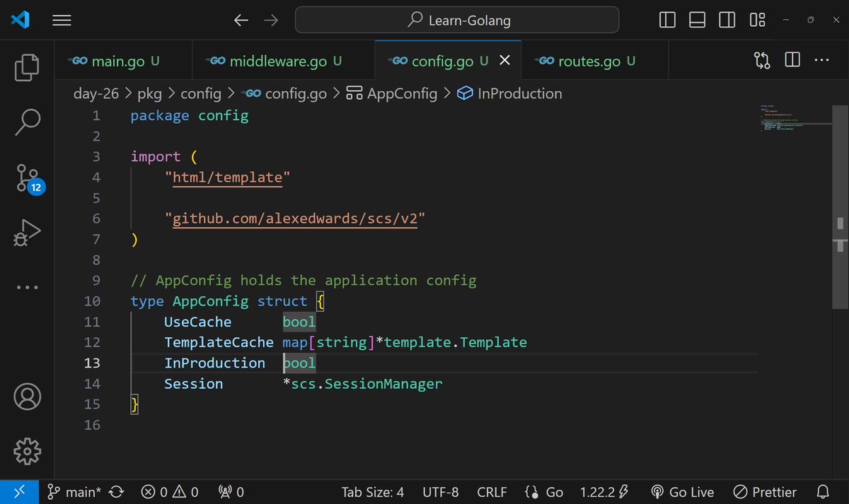Expand day-26 breadcrumb folder
The height and width of the screenshot is (504, 849).
pyautogui.click(x=96, y=93)
